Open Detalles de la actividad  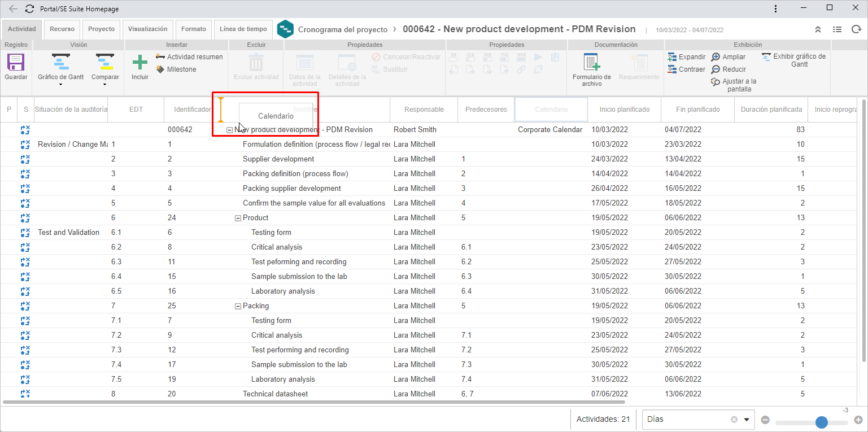[x=347, y=69]
